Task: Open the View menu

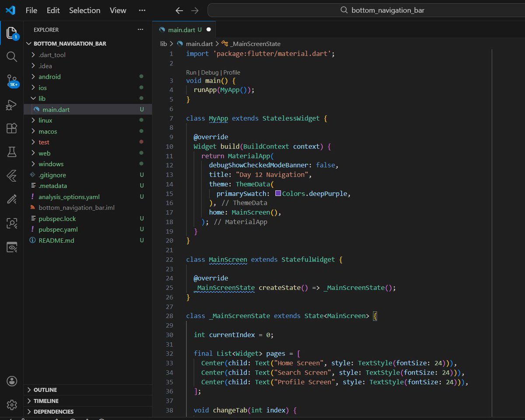Action: 118,10
